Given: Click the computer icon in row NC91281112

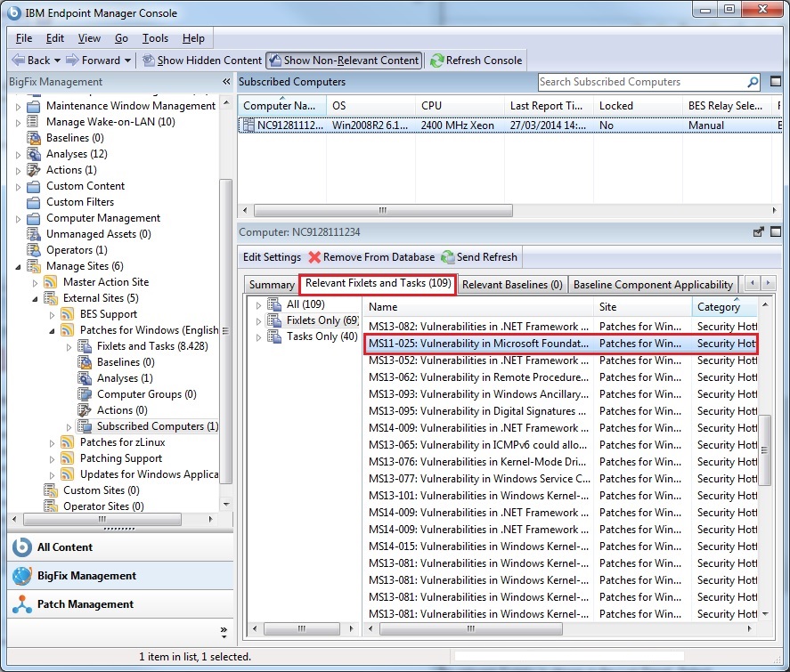Looking at the screenshot, I should point(248,125).
